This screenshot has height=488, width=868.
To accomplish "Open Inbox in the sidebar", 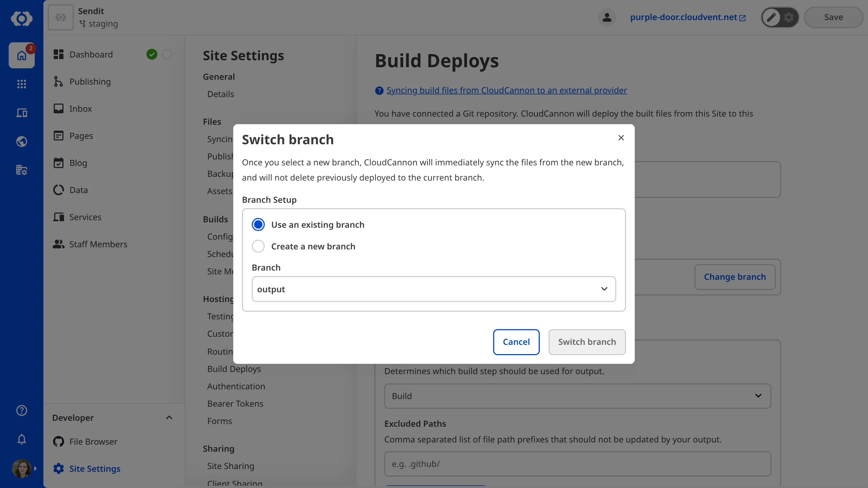I will pyautogui.click(x=81, y=109).
